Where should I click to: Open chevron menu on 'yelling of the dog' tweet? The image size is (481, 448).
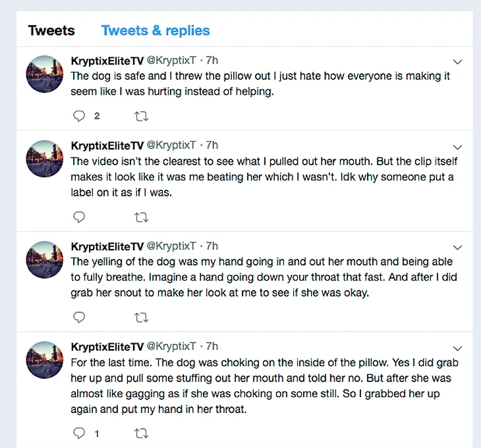point(458,247)
